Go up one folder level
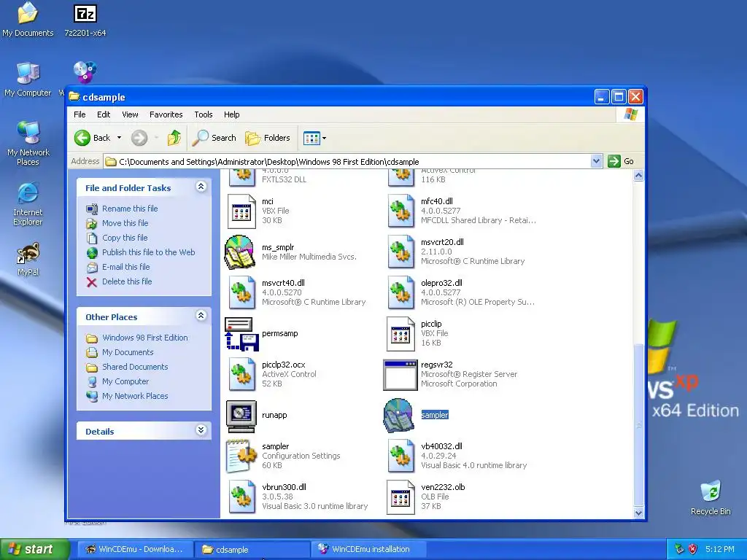This screenshot has width=747, height=560. point(174,138)
